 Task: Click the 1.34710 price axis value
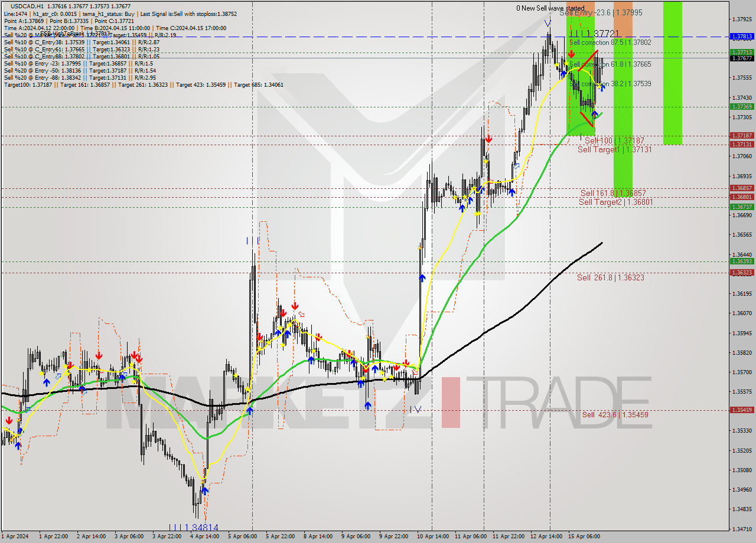[742, 529]
